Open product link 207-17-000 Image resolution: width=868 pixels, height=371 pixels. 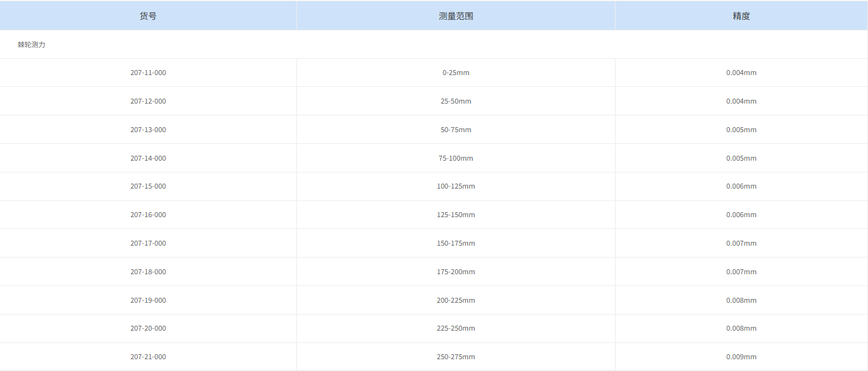tap(148, 243)
